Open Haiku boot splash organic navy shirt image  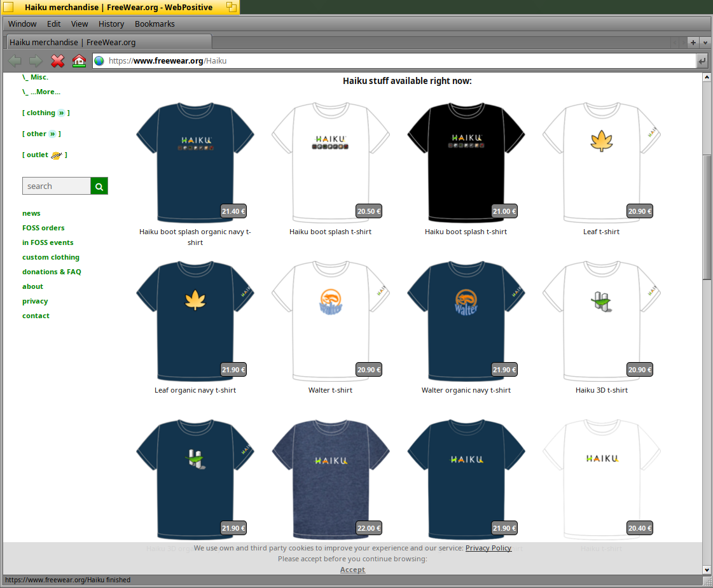click(195, 162)
